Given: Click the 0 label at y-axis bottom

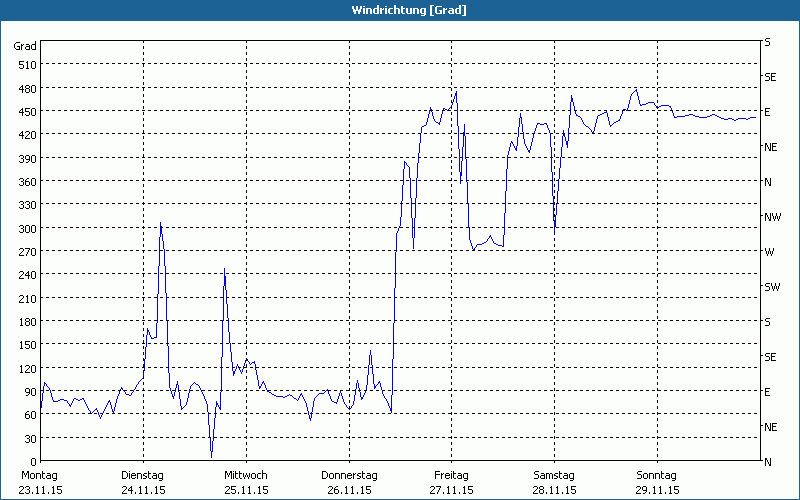Looking at the screenshot, I should pos(32,461).
